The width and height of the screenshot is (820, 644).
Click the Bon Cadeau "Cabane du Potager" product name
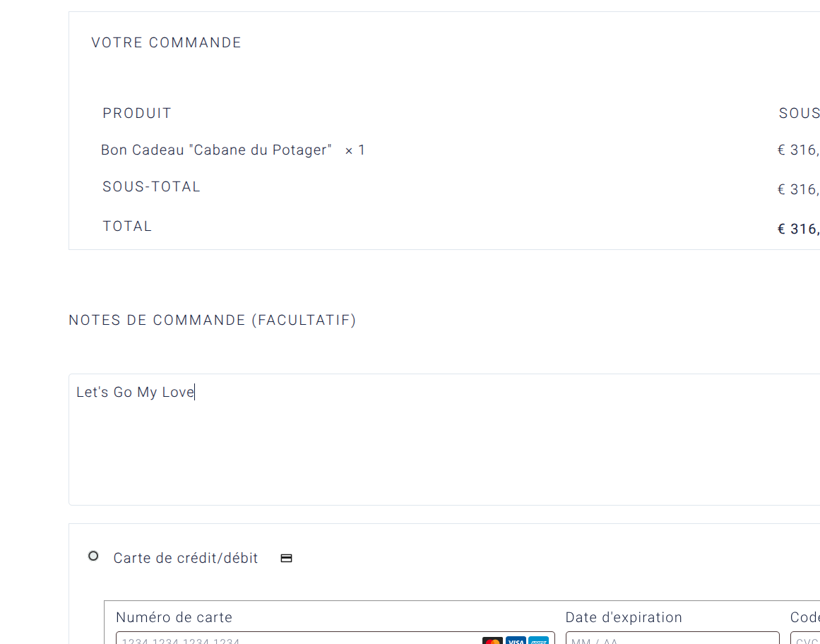coord(216,150)
